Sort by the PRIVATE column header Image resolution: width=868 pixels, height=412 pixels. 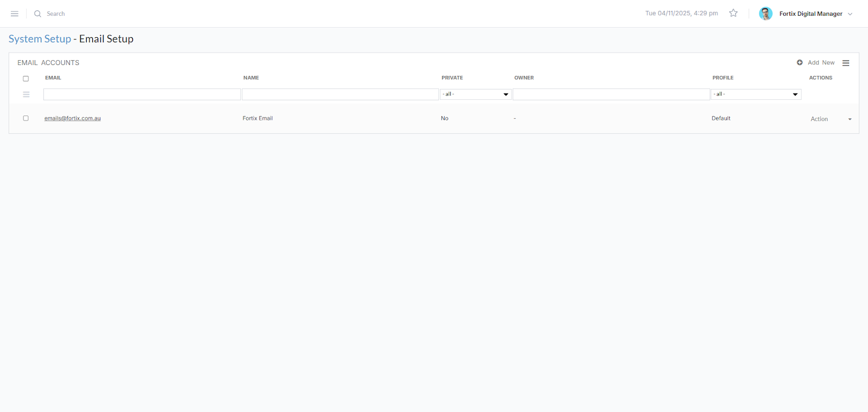[452, 78]
